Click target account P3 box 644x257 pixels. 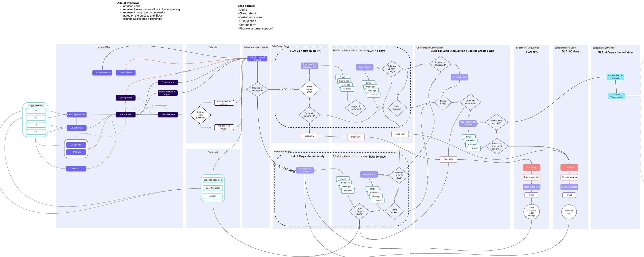click(36, 125)
